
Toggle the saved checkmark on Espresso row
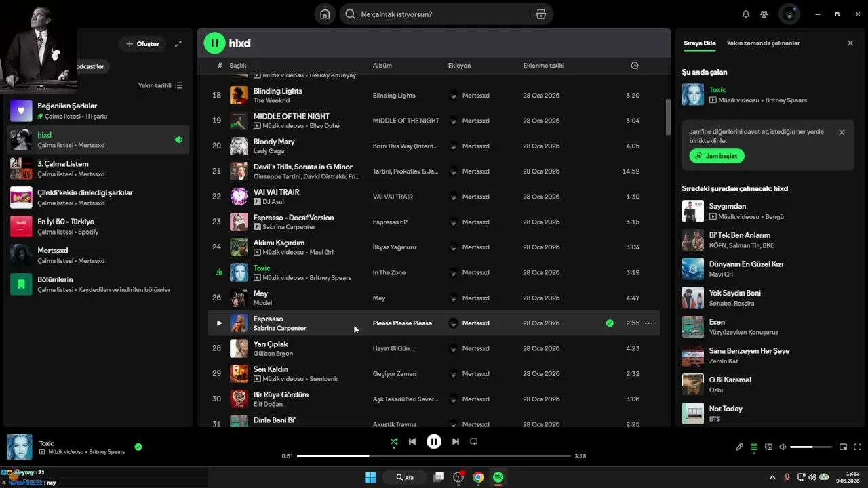point(610,323)
